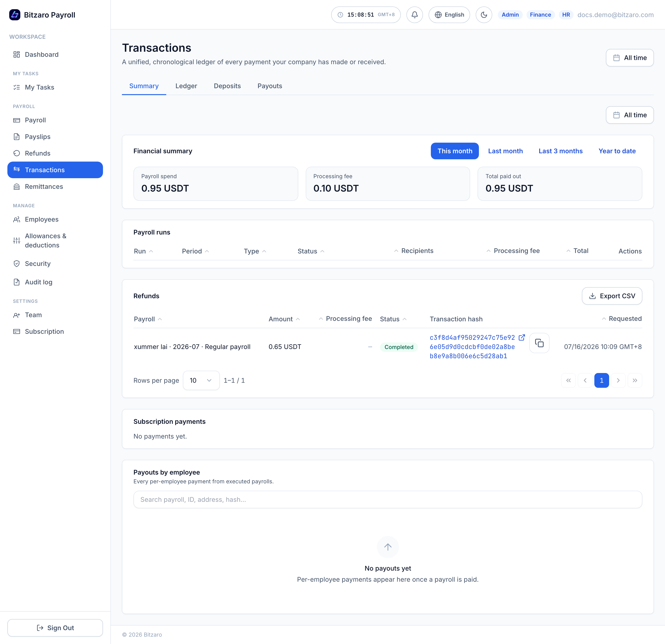This screenshot has width=665, height=644.
Task: Open Subscription settings
Action: pos(55,332)
